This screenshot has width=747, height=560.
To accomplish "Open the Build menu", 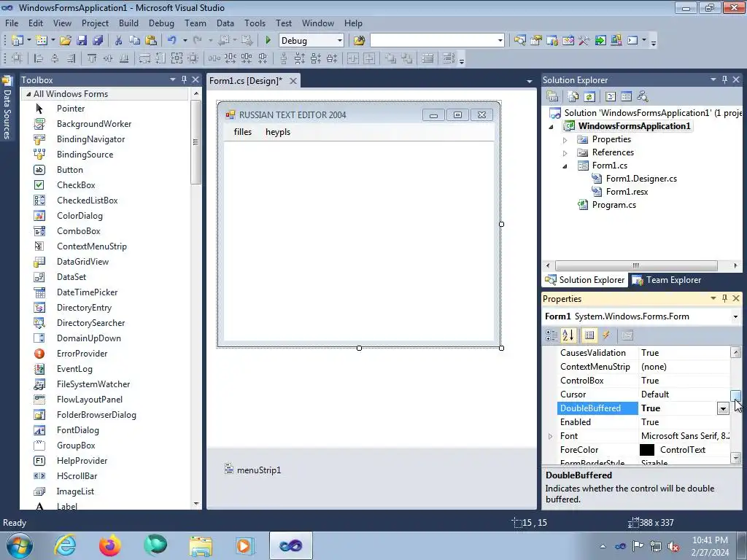I will tap(128, 23).
